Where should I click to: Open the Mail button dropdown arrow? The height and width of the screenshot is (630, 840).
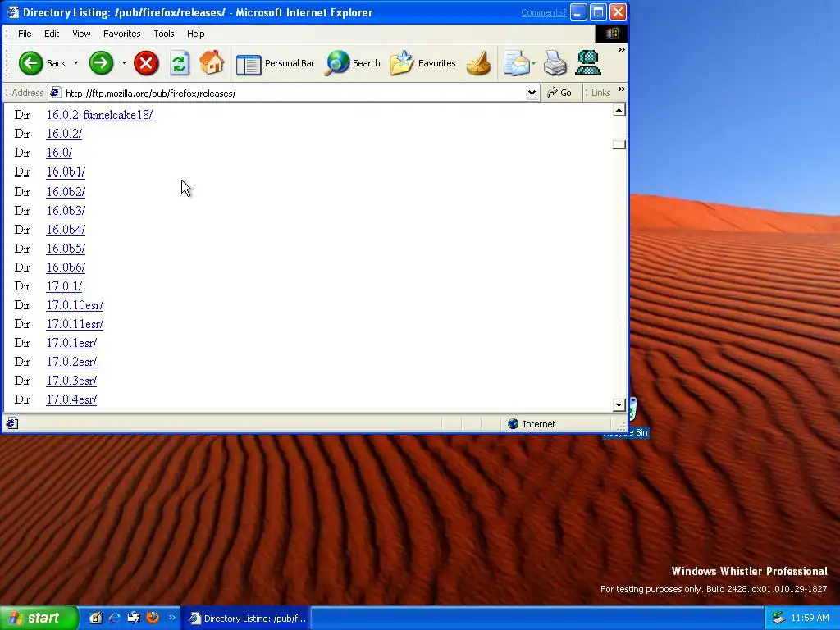tap(533, 63)
